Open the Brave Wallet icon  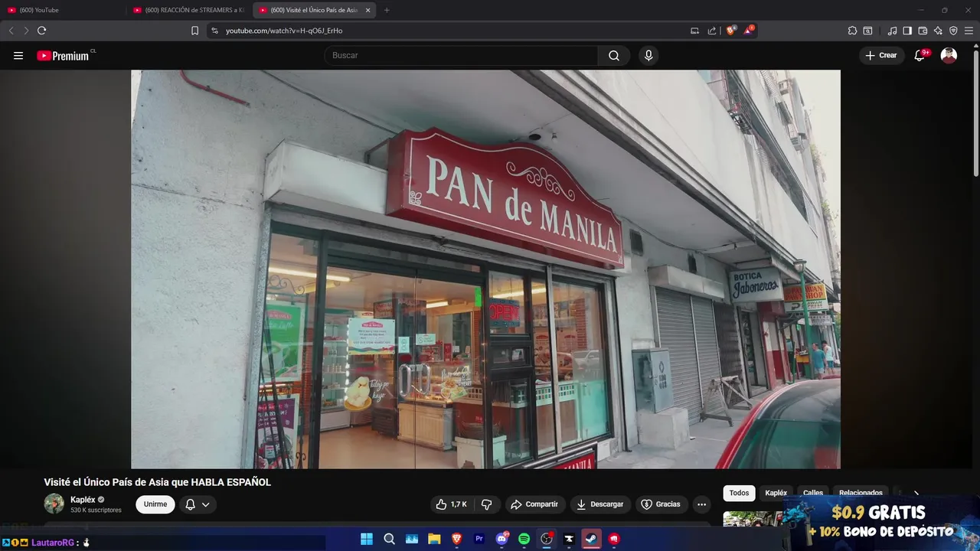(923, 31)
